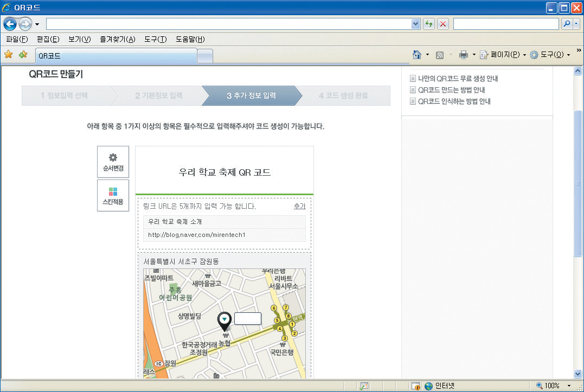Image resolution: width=584 pixels, height=392 pixels.
Task: Open the 도구(O) toolbar dropdown
Action: tap(550, 55)
